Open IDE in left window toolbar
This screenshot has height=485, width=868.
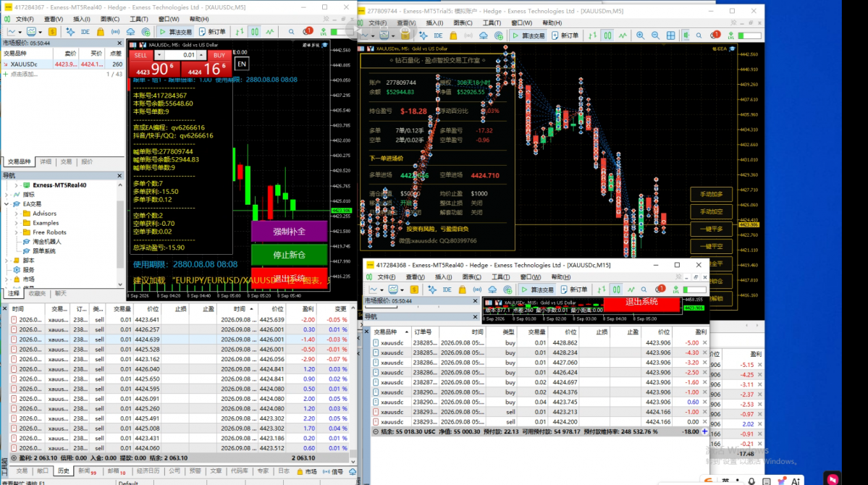click(85, 32)
